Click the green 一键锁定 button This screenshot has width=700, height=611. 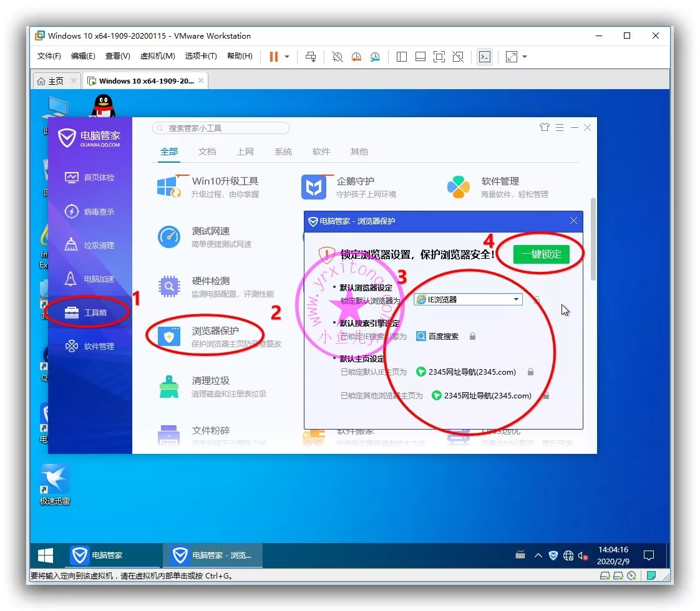click(541, 254)
